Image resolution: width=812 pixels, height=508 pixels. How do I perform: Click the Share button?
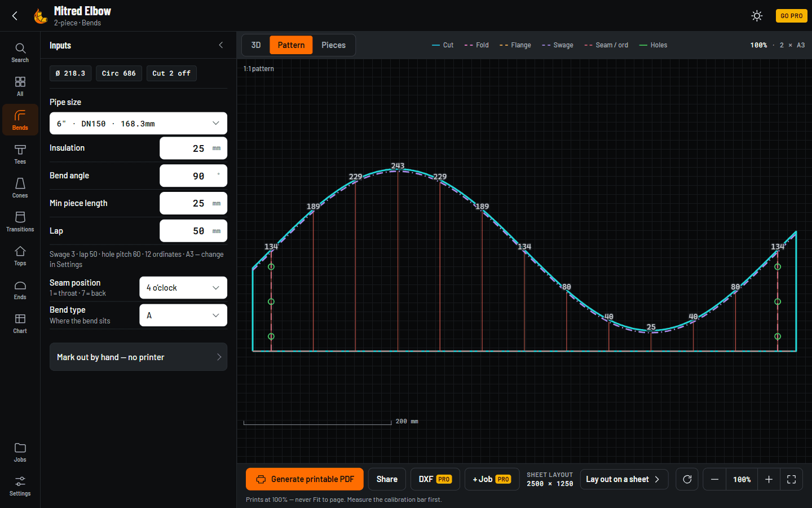click(387, 479)
